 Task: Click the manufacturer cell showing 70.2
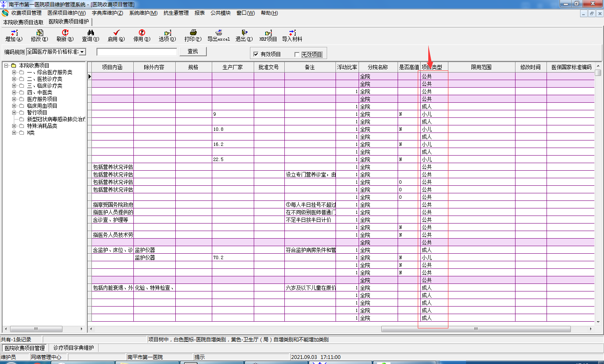(233, 257)
